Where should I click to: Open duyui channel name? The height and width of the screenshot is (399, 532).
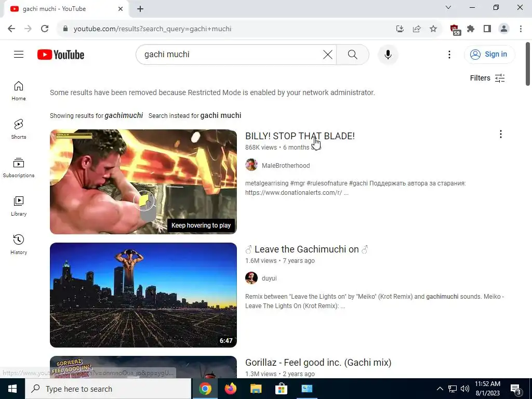click(x=269, y=278)
